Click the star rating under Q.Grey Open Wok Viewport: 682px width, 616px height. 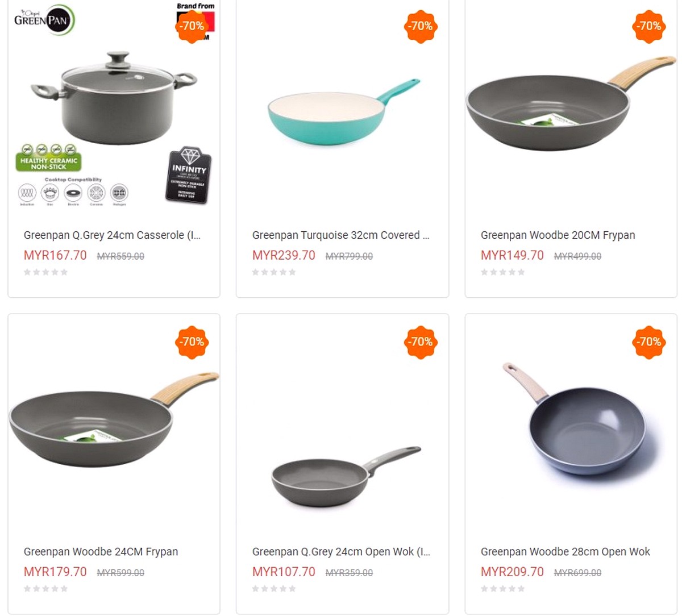click(x=274, y=589)
